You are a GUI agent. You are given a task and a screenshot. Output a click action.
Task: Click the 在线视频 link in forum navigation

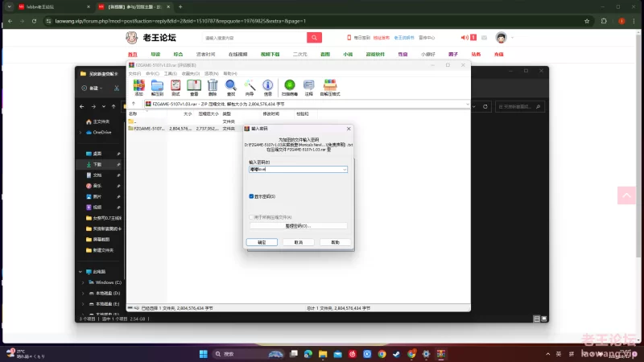pos(237,54)
